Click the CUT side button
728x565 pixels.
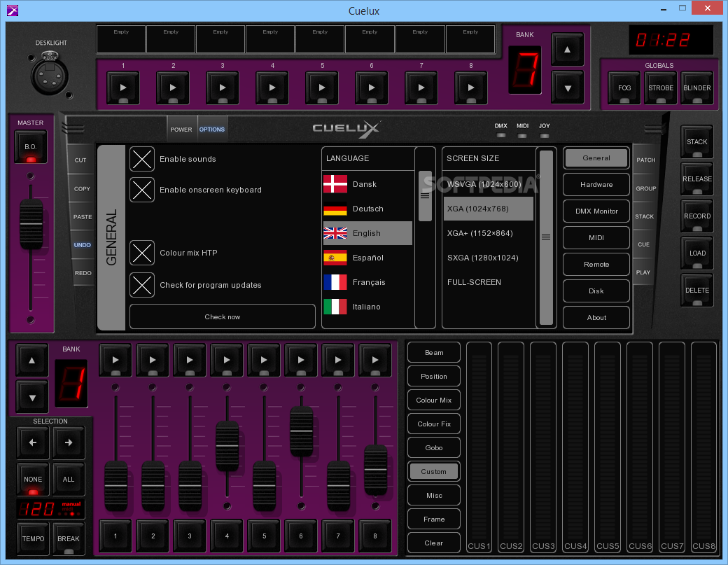click(80, 160)
